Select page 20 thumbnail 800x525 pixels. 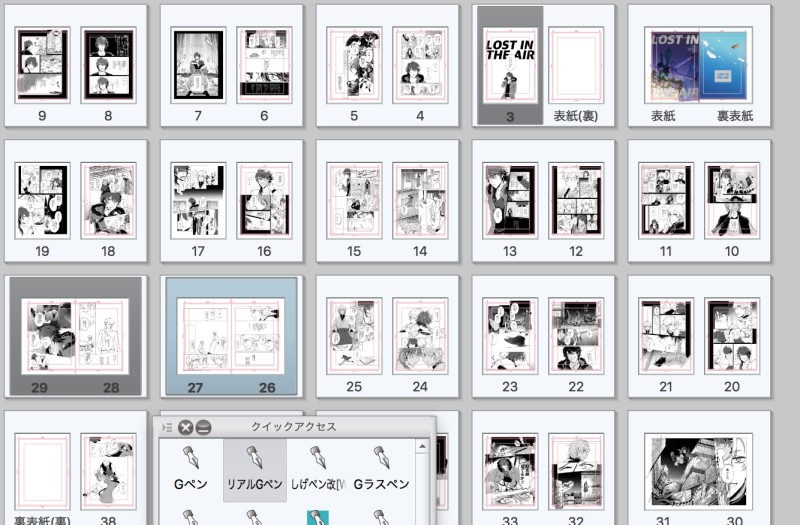(x=732, y=336)
